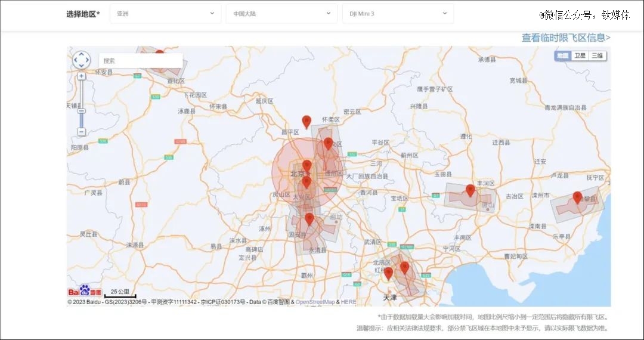This screenshot has height=340, width=644.
Task: Click the 承德县 map label
Action: point(487,60)
